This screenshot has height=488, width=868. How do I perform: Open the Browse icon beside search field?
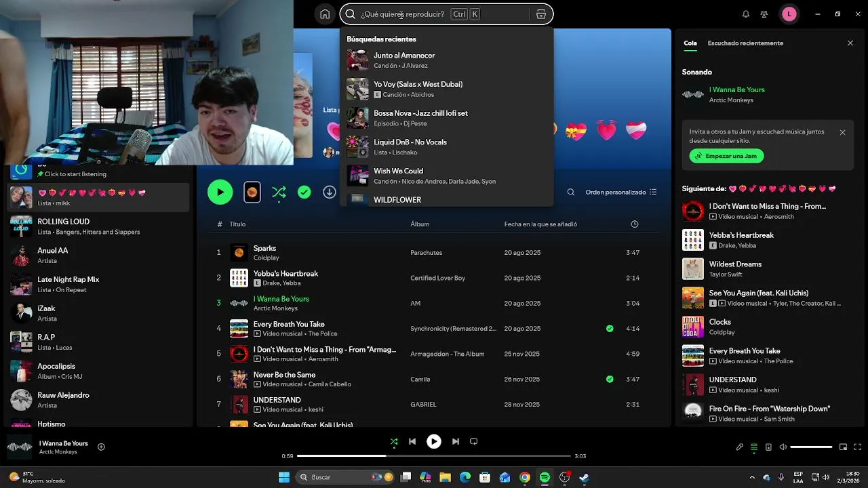point(540,14)
